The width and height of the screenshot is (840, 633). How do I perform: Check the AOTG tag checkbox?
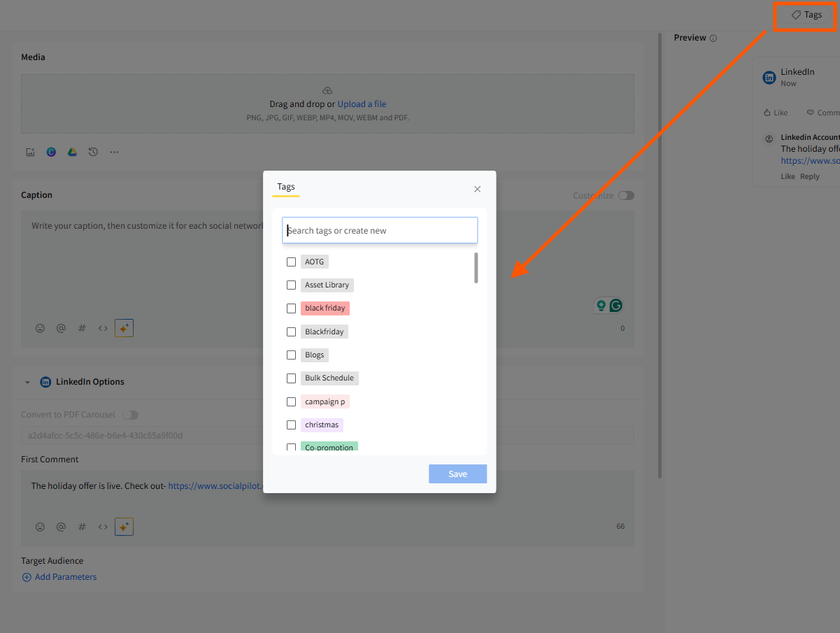tap(292, 262)
